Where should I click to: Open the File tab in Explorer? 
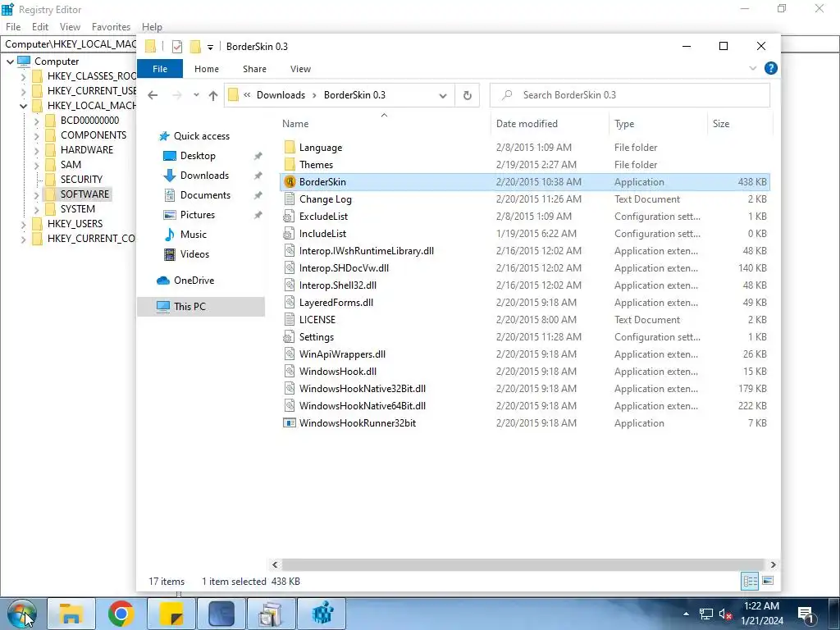point(160,69)
